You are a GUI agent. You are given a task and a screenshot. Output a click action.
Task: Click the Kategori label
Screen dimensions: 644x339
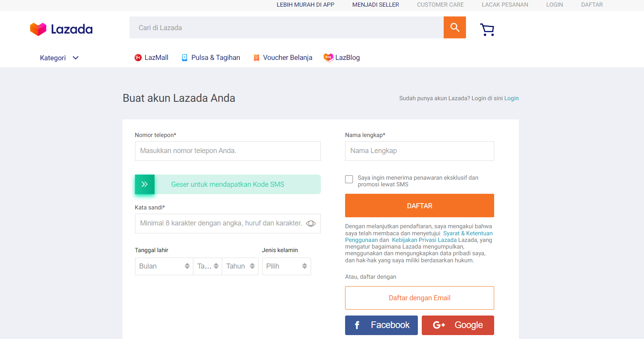[x=53, y=58]
